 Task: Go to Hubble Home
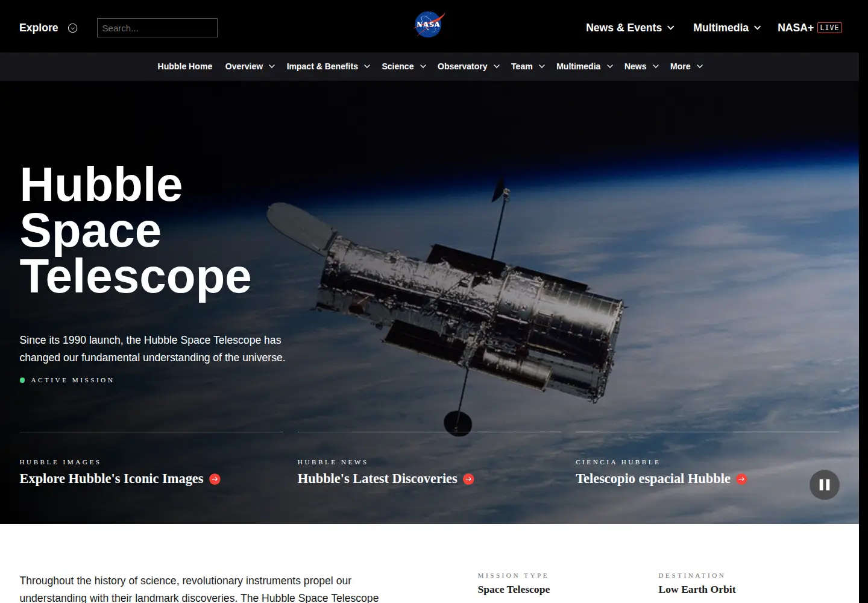click(x=185, y=66)
